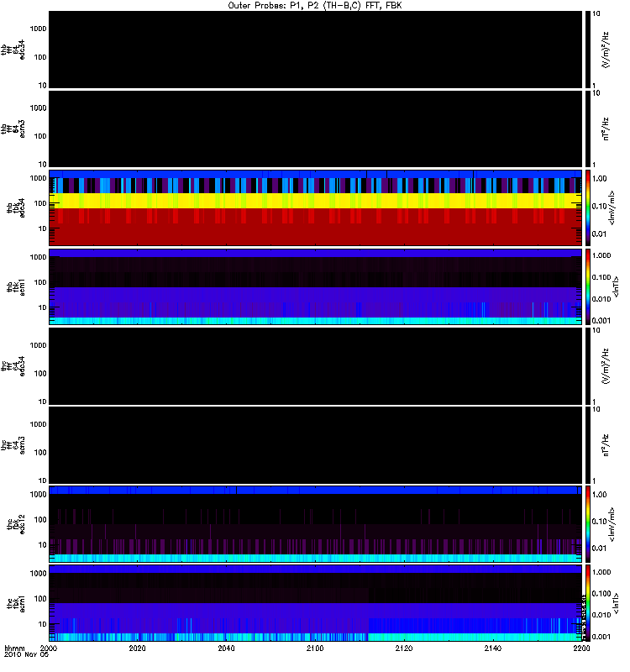Select the 2120 time tick label
Image resolution: width=630 pixels, height=672 pixels.
pyautogui.click(x=404, y=648)
